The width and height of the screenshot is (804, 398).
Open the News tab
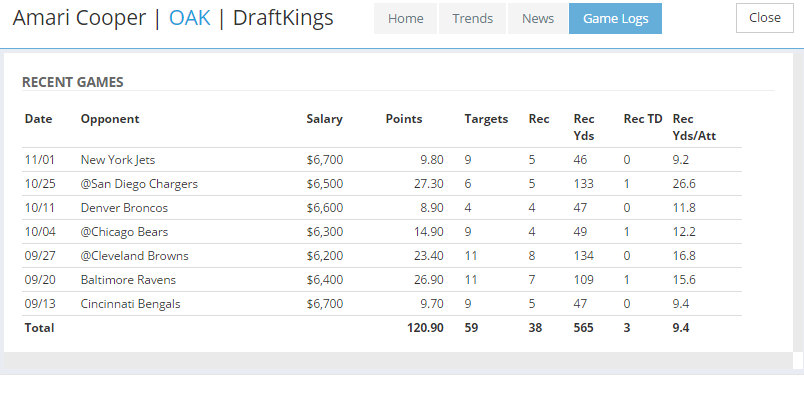pos(538,18)
